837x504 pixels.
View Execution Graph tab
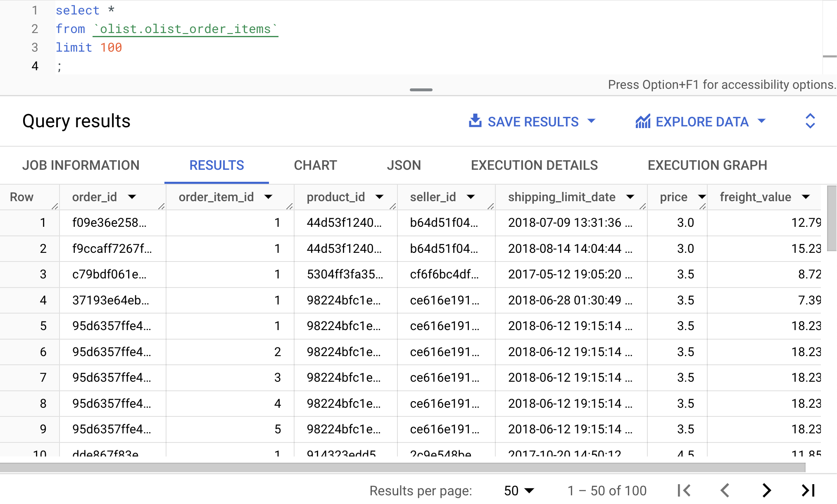click(707, 165)
